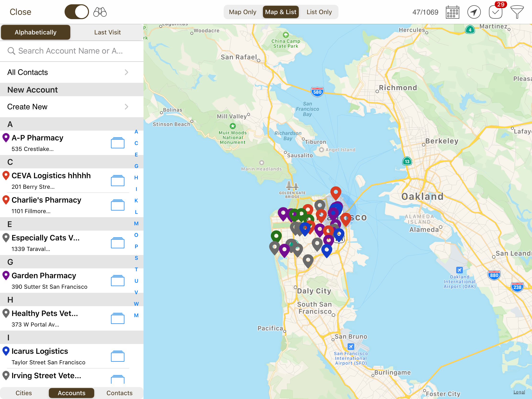Open card icon for Garden Pharmacy
The height and width of the screenshot is (399, 532).
point(117,281)
